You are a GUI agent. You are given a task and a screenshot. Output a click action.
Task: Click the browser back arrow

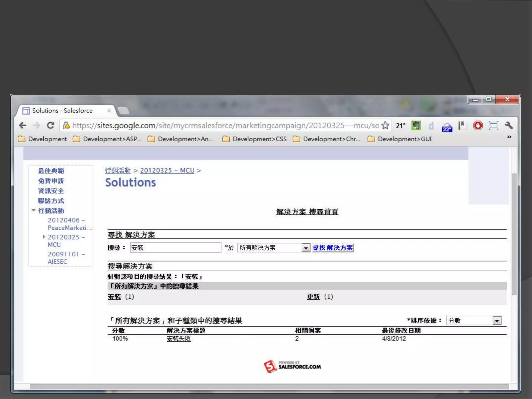pyautogui.click(x=23, y=126)
